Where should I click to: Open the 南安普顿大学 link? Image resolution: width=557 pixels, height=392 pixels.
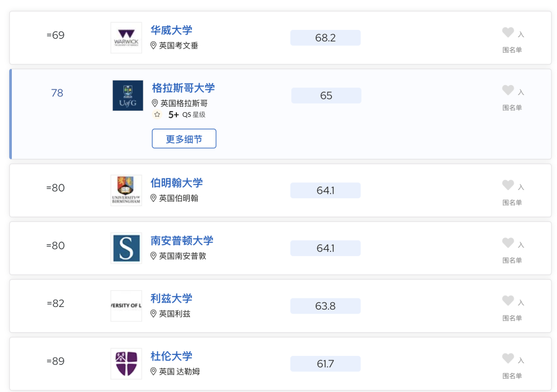click(x=182, y=241)
